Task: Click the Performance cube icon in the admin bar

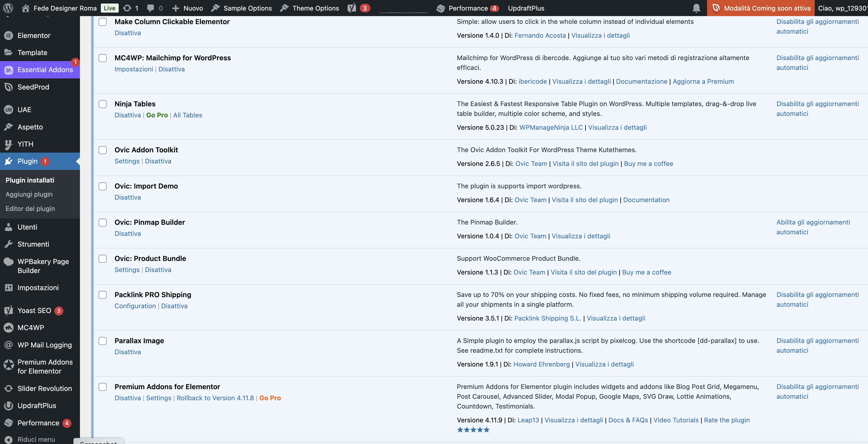Action: coord(440,8)
